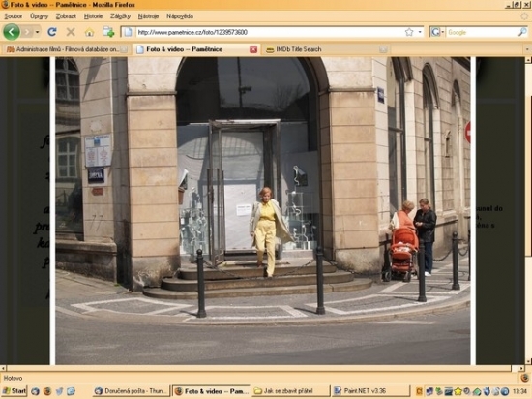
Task: Click the horizontal scrollbar left arrow
Action: [3, 368]
